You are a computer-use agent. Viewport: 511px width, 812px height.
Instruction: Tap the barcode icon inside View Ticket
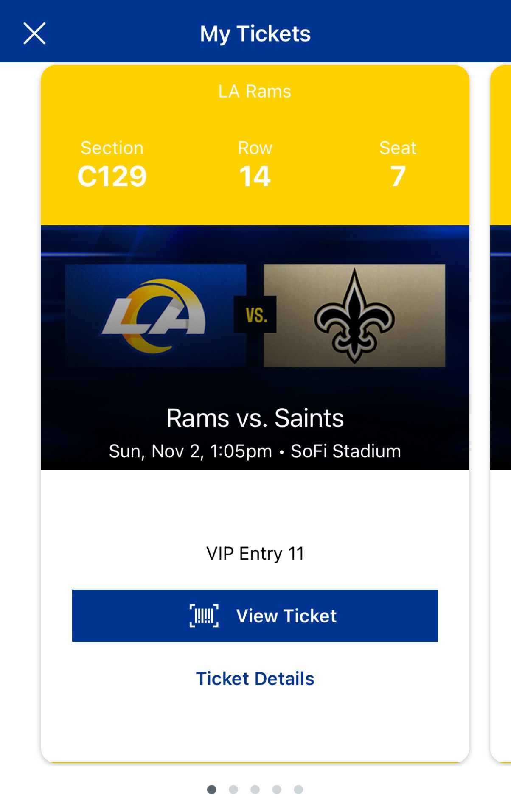tap(205, 616)
